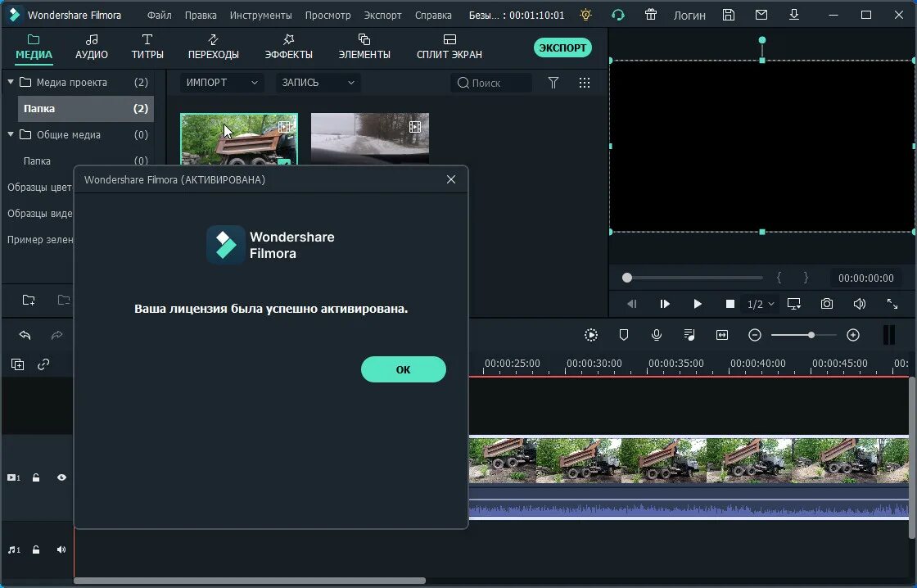Screen dimensions: 917x588
Task: Open the Просмотр menu
Action: 328,16
